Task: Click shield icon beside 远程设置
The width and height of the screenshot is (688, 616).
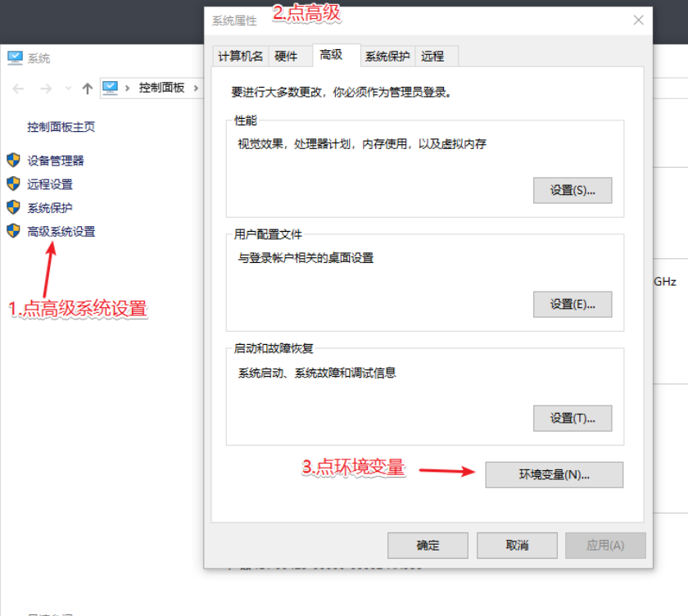Action: coord(13,183)
